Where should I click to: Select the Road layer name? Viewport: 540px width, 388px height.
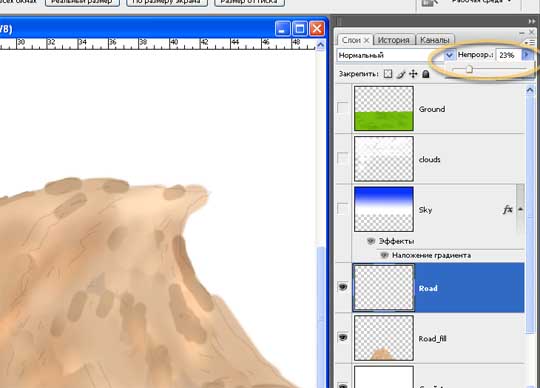click(x=428, y=288)
